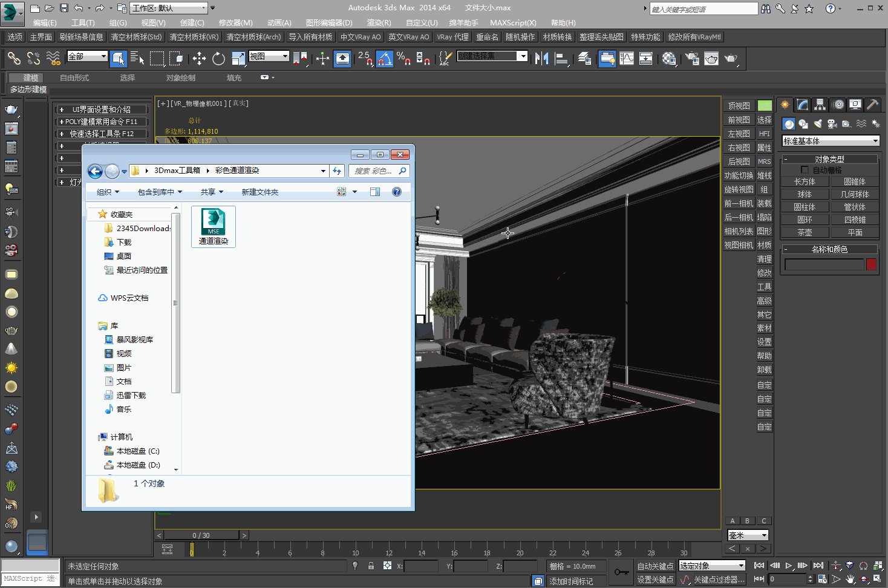The height and width of the screenshot is (588, 888).
Task: Click the object name input field
Action: coord(824,264)
